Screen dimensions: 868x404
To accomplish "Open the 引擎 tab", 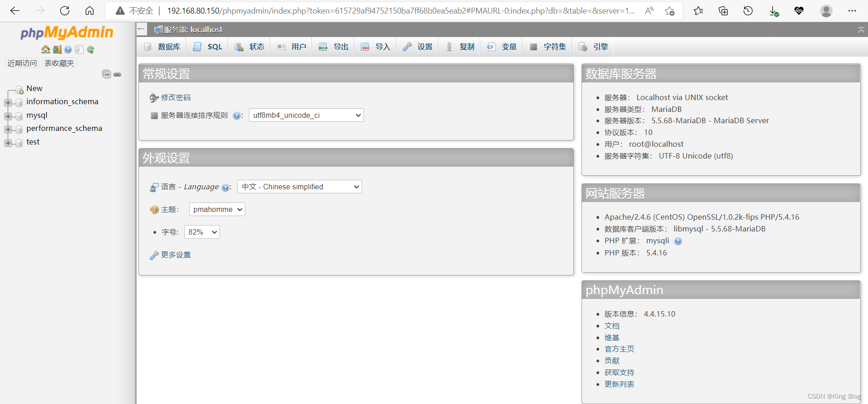I will click(x=593, y=47).
